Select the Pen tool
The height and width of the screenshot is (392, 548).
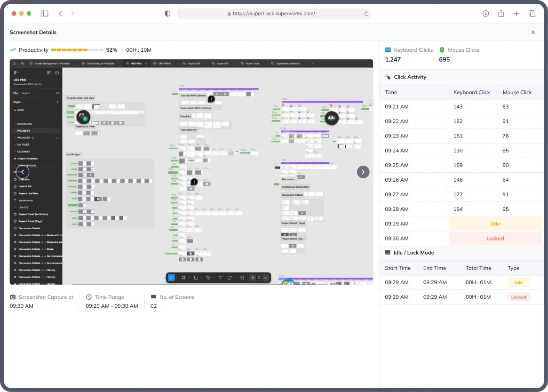(x=209, y=278)
